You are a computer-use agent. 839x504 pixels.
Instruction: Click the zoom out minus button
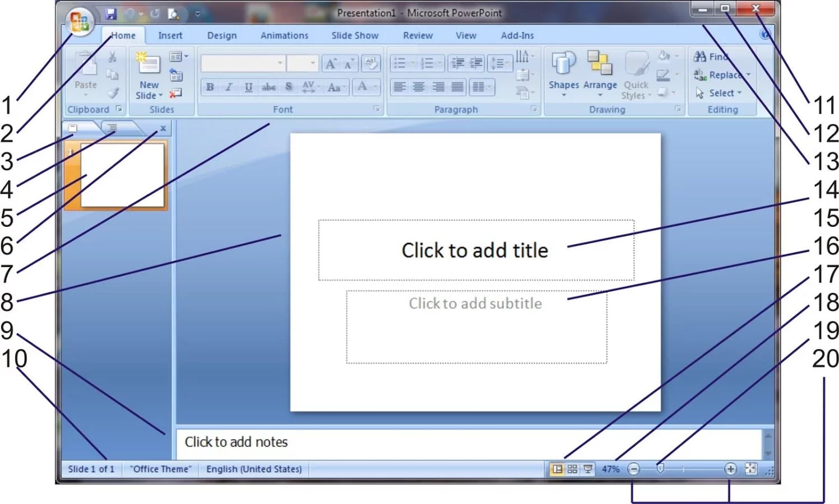[x=633, y=469]
